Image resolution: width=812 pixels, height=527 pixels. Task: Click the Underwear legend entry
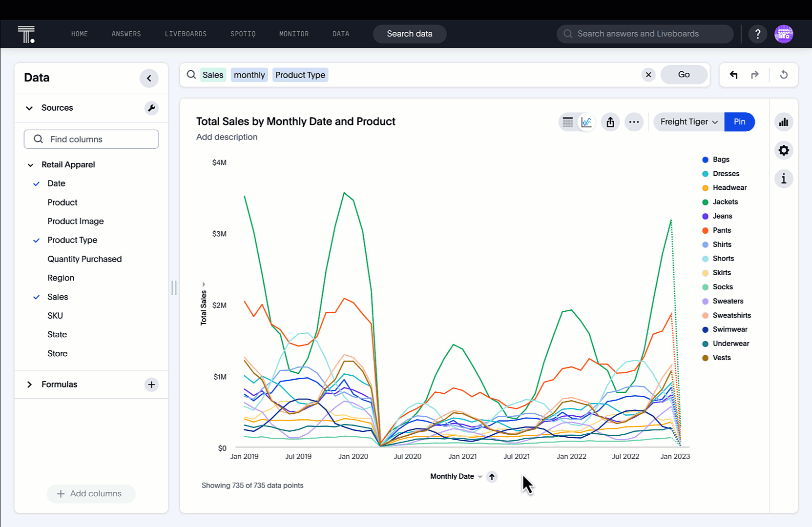726,344
